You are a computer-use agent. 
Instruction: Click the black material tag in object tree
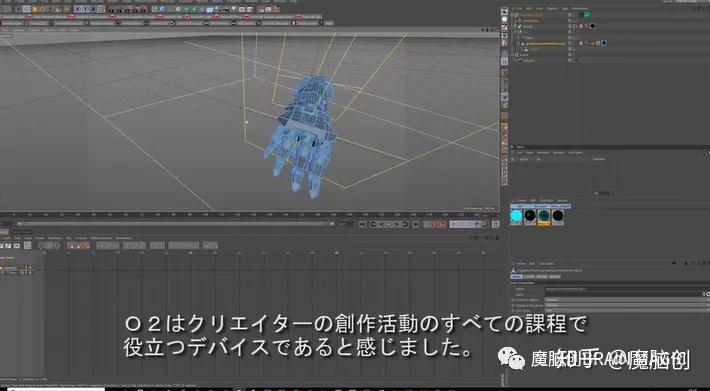click(x=592, y=26)
